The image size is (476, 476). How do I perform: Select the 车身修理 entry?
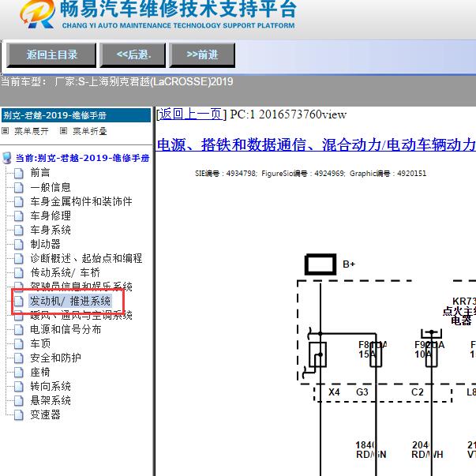click(51, 216)
